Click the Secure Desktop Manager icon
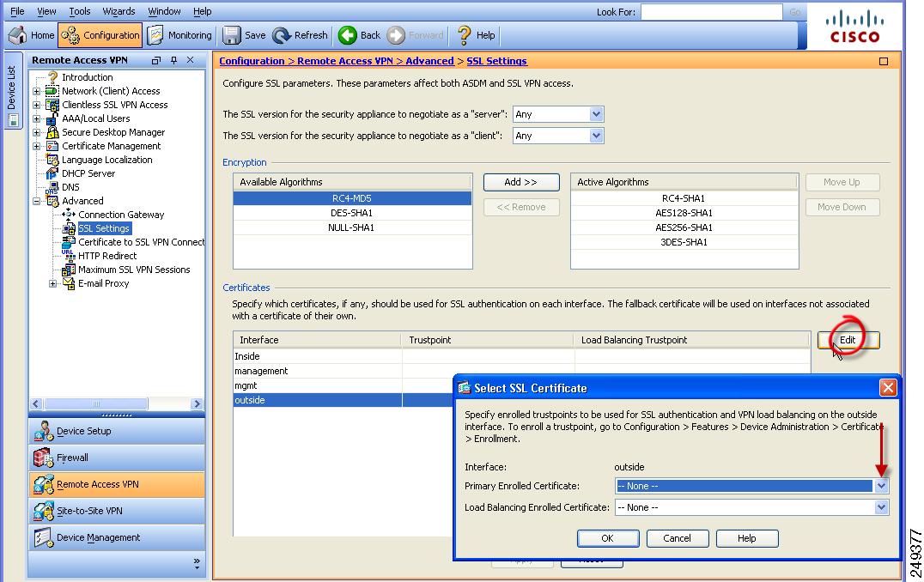The width and height of the screenshot is (924, 582). click(x=52, y=132)
